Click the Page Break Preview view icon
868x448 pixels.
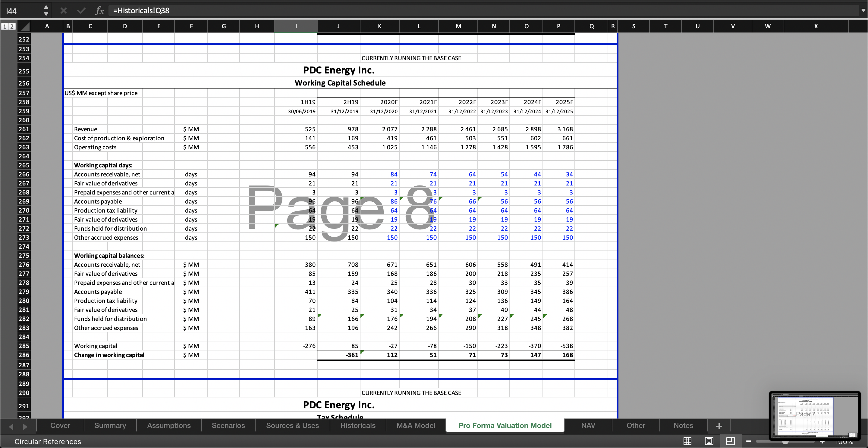[x=731, y=441]
